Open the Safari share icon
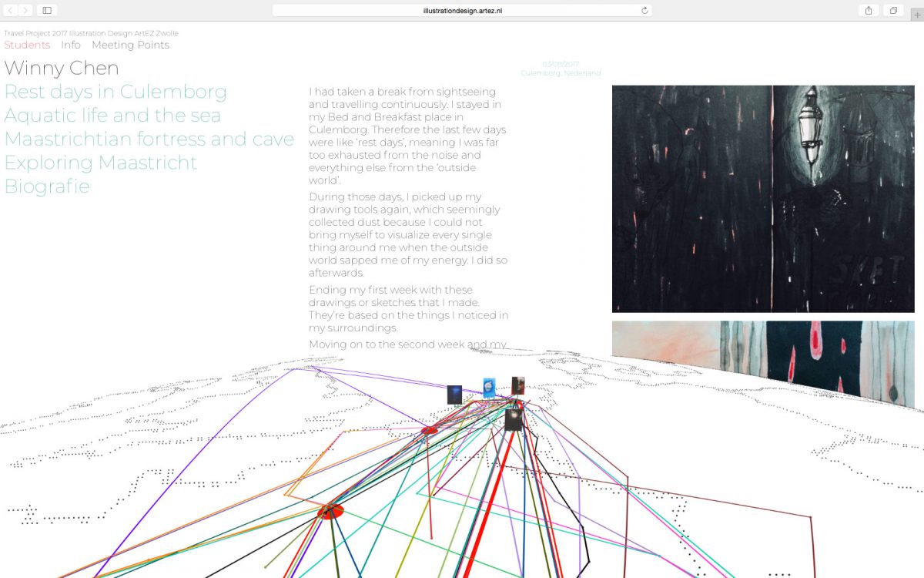 click(x=869, y=10)
